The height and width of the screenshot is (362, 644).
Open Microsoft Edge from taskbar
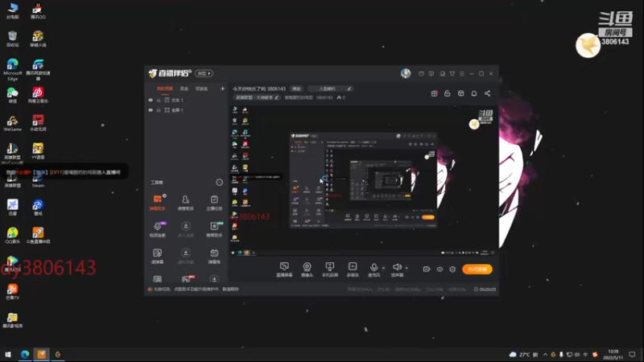point(25,354)
